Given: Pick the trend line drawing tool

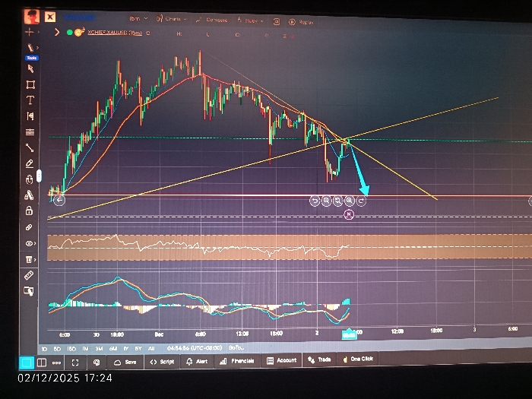Looking at the screenshot, I should pos(30,147).
